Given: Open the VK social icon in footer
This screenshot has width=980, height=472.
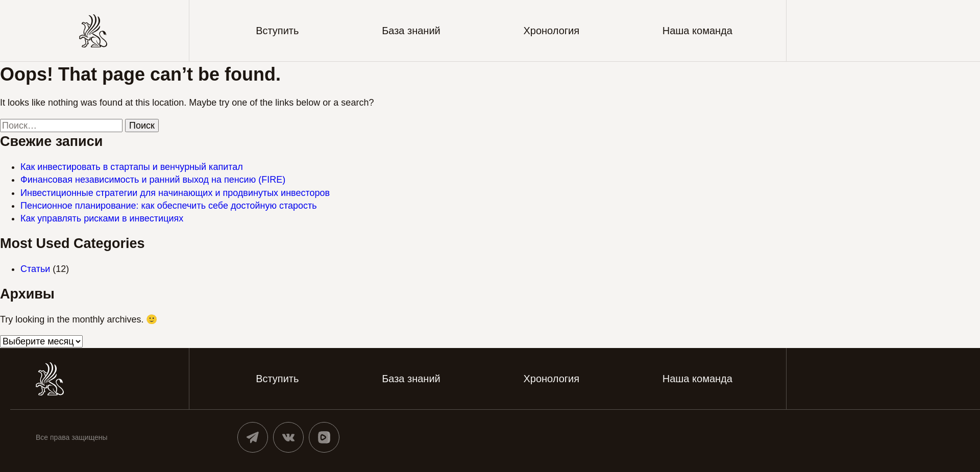Looking at the screenshot, I should click(x=288, y=437).
